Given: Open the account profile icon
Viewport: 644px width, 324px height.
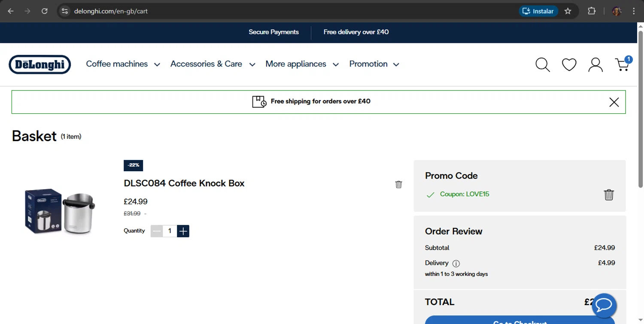Looking at the screenshot, I should [x=595, y=65].
